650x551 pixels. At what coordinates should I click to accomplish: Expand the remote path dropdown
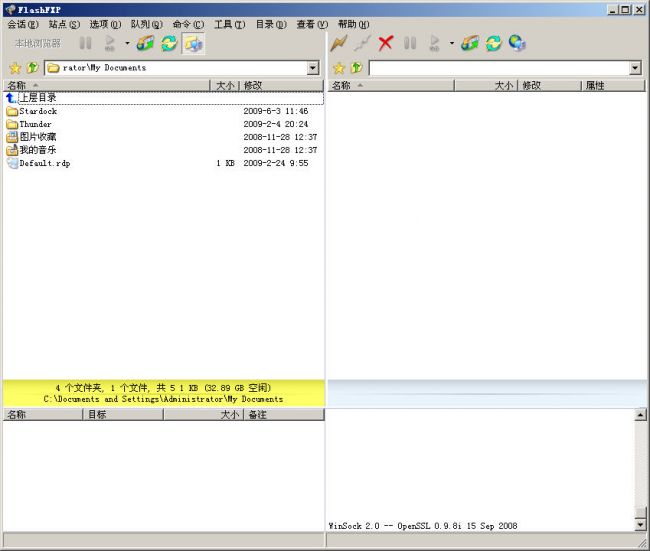click(635, 68)
